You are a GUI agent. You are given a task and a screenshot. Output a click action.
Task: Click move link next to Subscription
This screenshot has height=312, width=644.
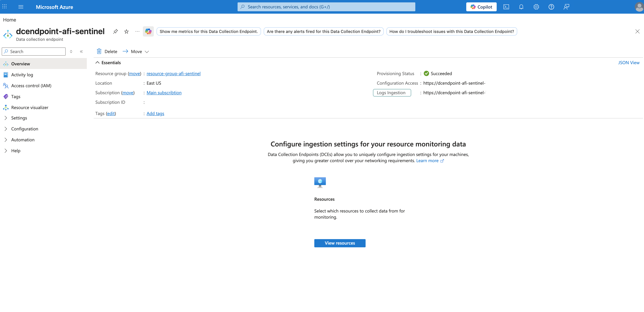click(x=128, y=93)
